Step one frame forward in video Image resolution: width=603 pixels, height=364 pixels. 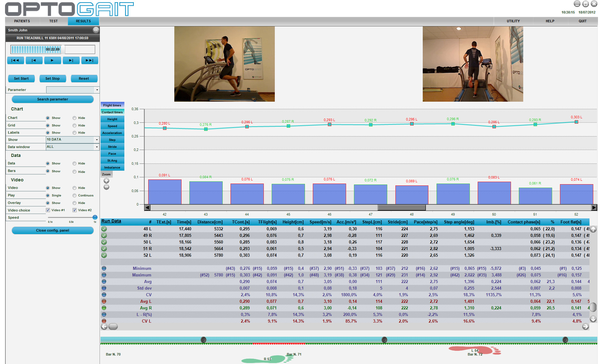click(x=71, y=60)
